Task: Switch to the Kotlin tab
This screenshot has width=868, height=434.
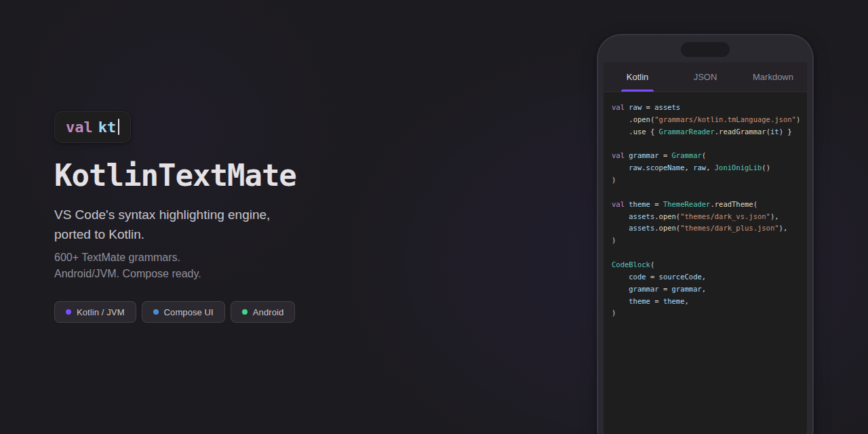Action: coord(637,77)
